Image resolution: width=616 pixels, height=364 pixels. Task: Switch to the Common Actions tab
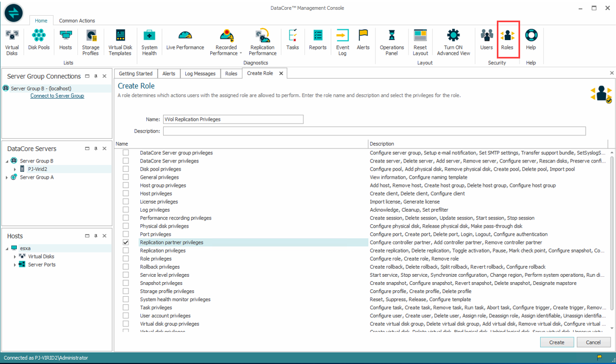click(77, 21)
